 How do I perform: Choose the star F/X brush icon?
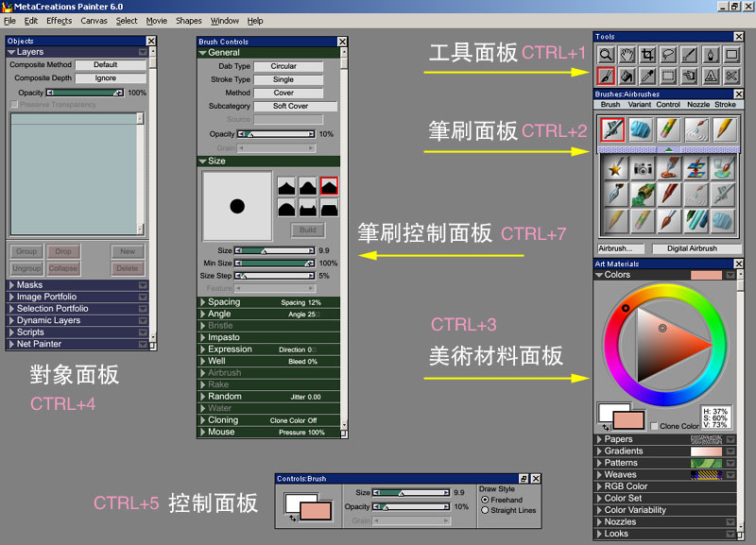coord(615,168)
